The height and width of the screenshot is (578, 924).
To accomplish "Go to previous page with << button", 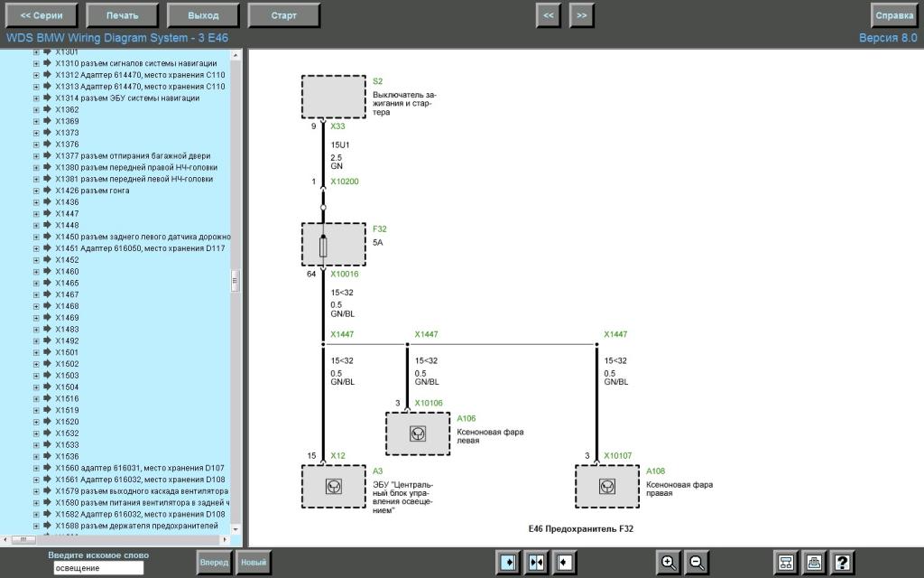I will [548, 15].
